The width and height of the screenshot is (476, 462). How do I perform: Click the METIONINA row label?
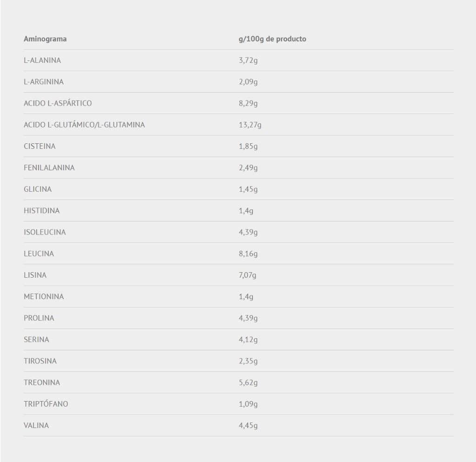coord(44,297)
